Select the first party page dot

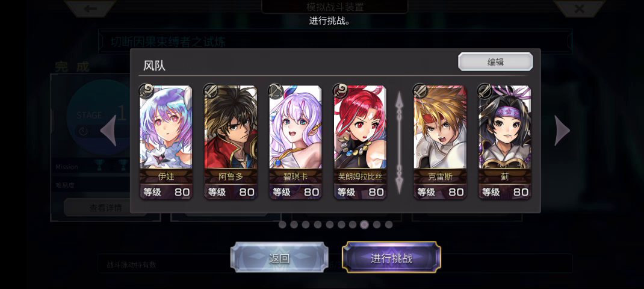coord(282,225)
